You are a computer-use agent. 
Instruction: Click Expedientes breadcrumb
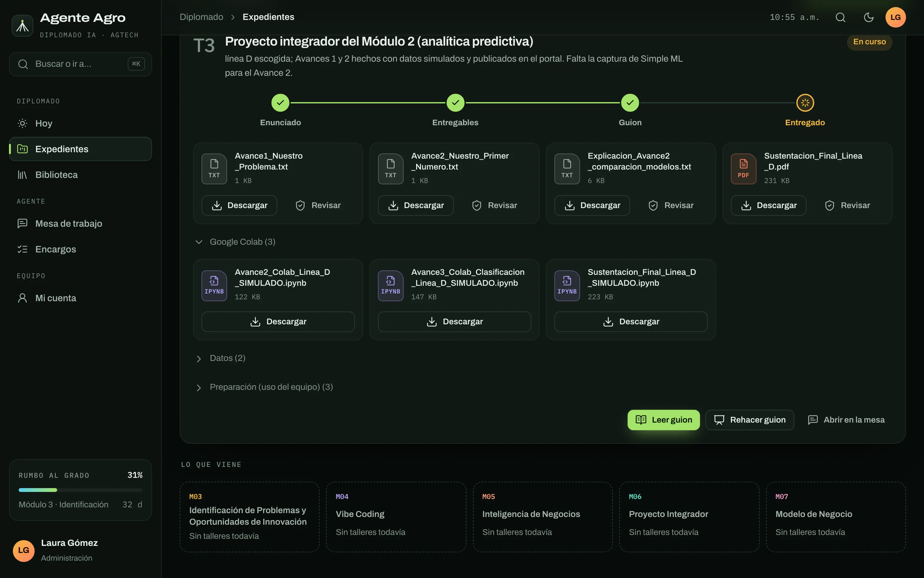269,17
